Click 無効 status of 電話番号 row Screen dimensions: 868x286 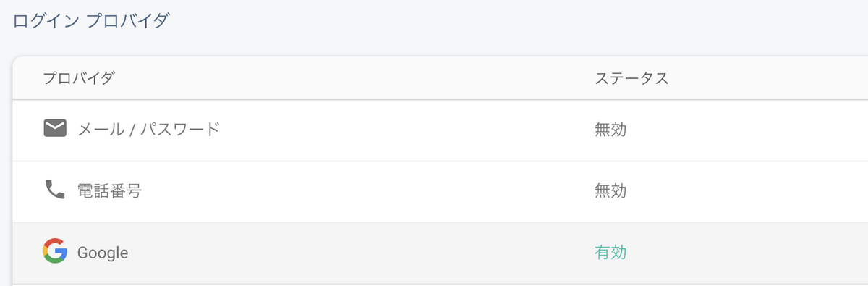click(610, 191)
